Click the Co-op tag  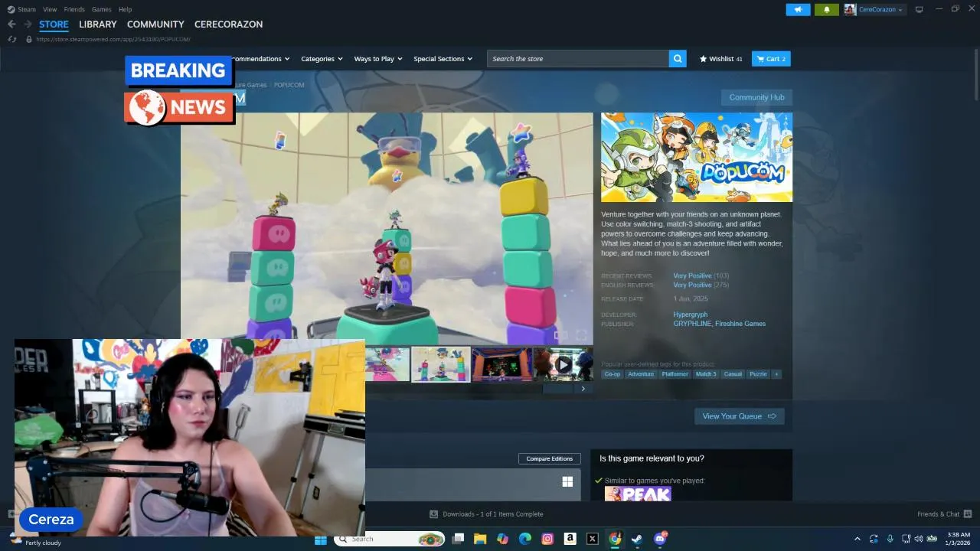612,374
